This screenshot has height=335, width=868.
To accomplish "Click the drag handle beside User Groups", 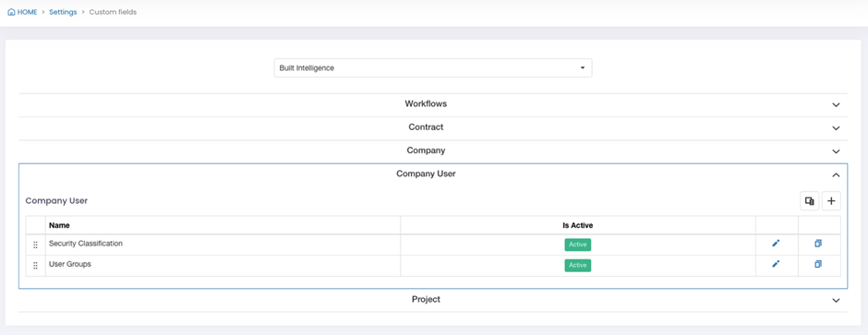I will point(35,266).
